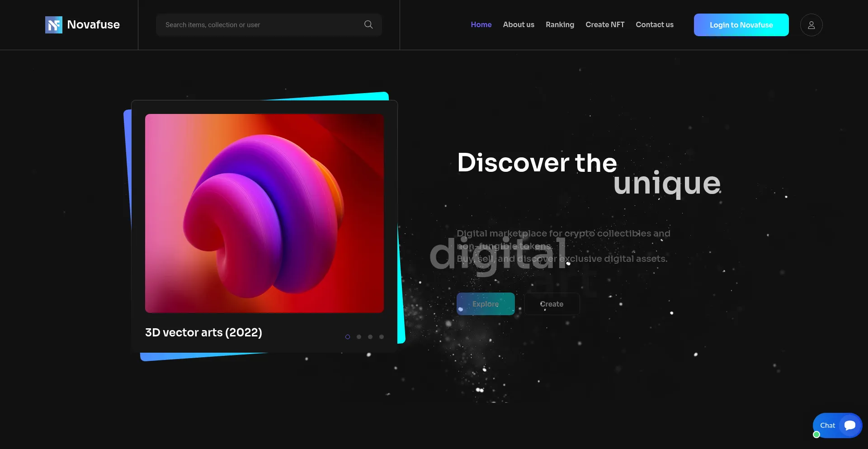Click the green online status dot
868x449 pixels.
pyautogui.click(x=816, y=435)
